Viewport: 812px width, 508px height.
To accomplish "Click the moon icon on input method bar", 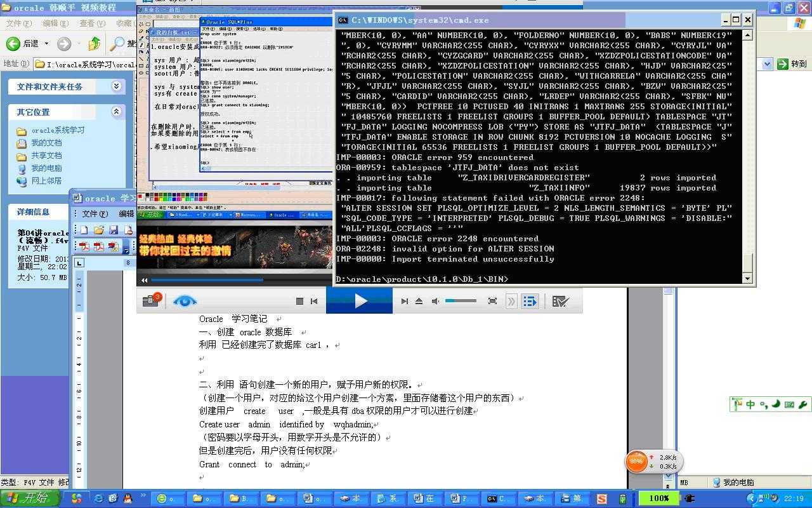I will [x=776, y=404].
